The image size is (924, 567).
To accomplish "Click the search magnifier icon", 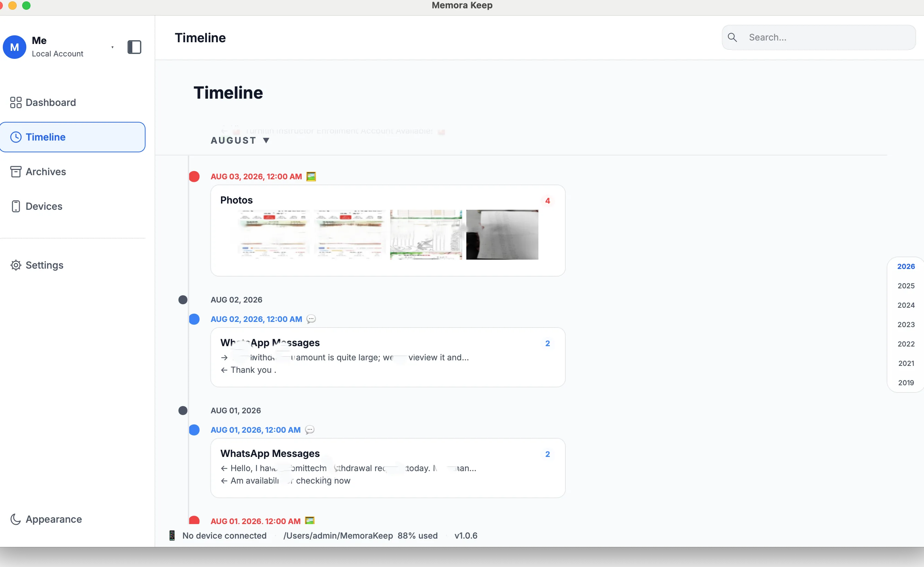I will tap(732, 37).
